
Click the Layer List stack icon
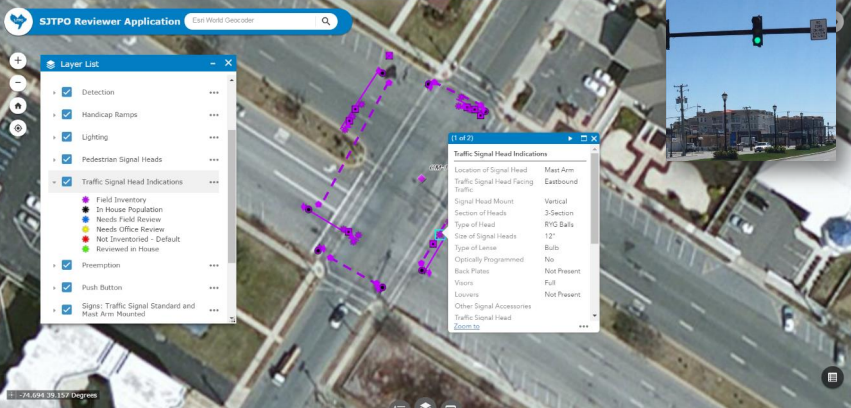50,64
